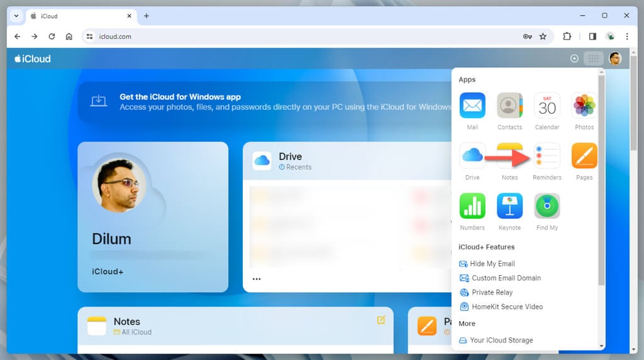Open the Find My app icon
Screen dimensions: 644x360
(x=547, y=205)
